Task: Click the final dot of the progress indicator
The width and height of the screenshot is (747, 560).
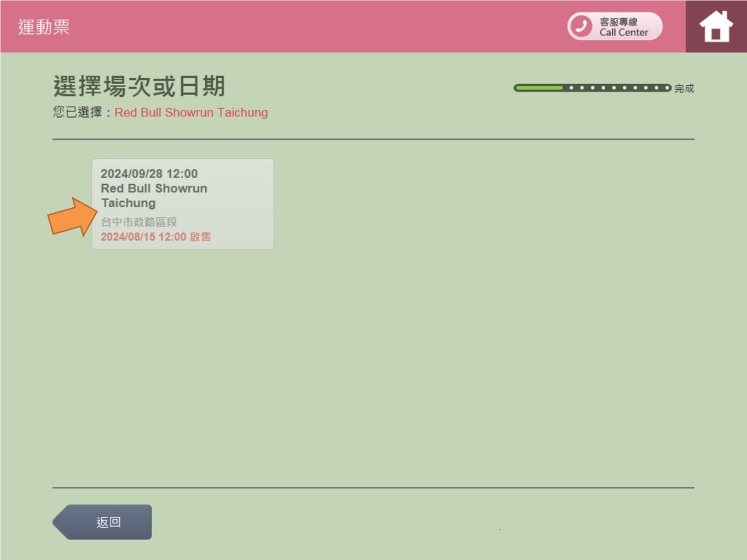Action: tap(667, 88)
